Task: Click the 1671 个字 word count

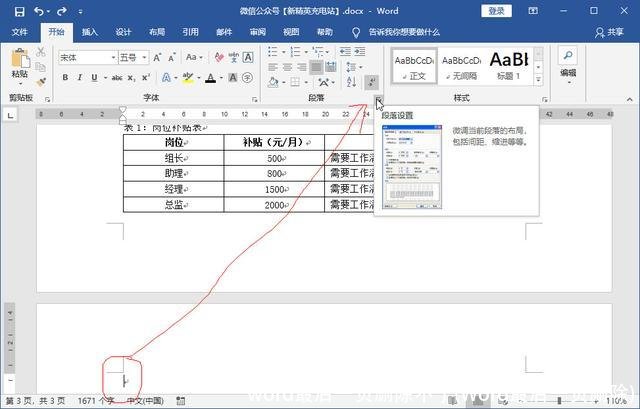Action: [96, 401]
